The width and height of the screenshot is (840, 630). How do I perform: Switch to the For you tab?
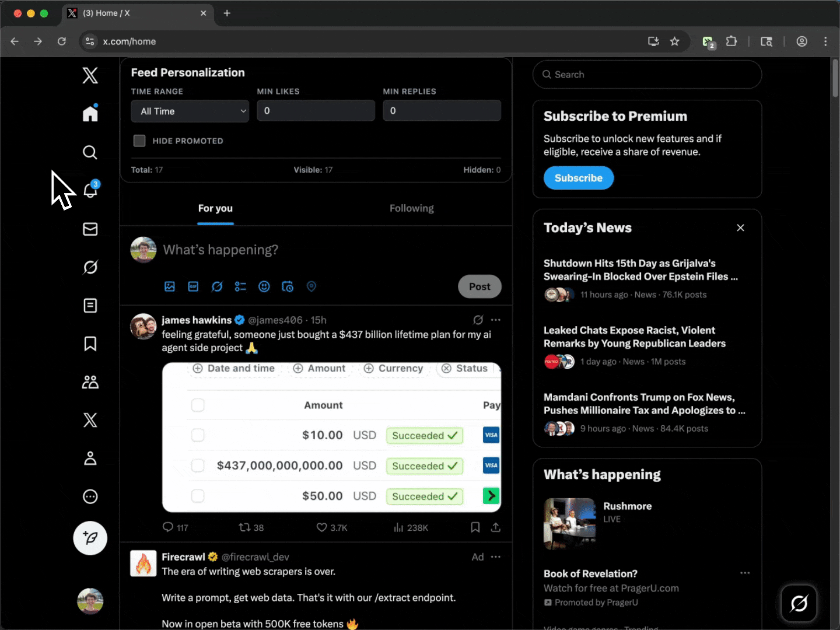click(x=215, y=208)
